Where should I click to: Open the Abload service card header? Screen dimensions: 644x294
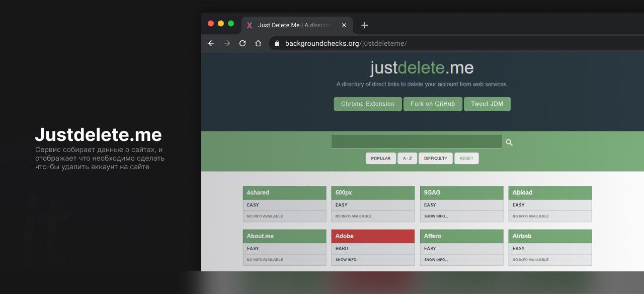pos(550,193)
